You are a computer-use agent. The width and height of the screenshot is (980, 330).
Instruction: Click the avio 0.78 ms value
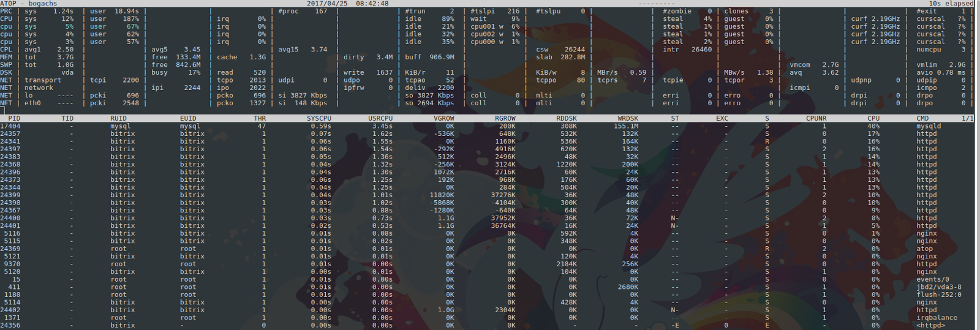pos(941,72)
